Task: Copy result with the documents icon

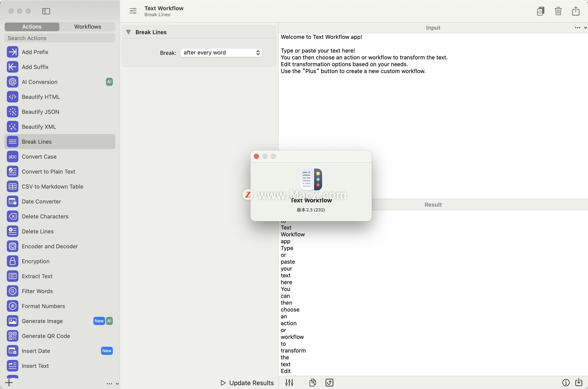Action: pyautogui.click(x=313, y=383)
